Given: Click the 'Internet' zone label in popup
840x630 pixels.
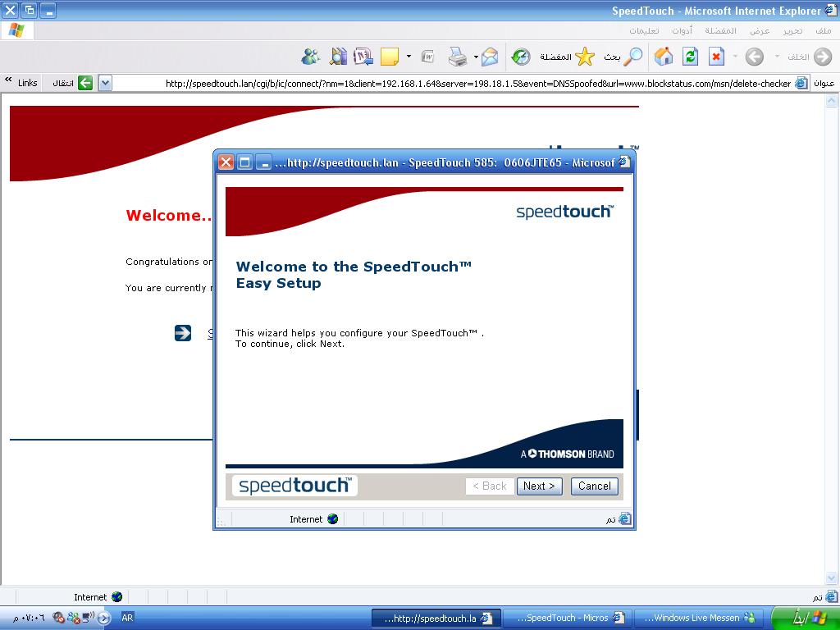Looking at the screenshot, I should pyautogui.click(x=306, y=519).
